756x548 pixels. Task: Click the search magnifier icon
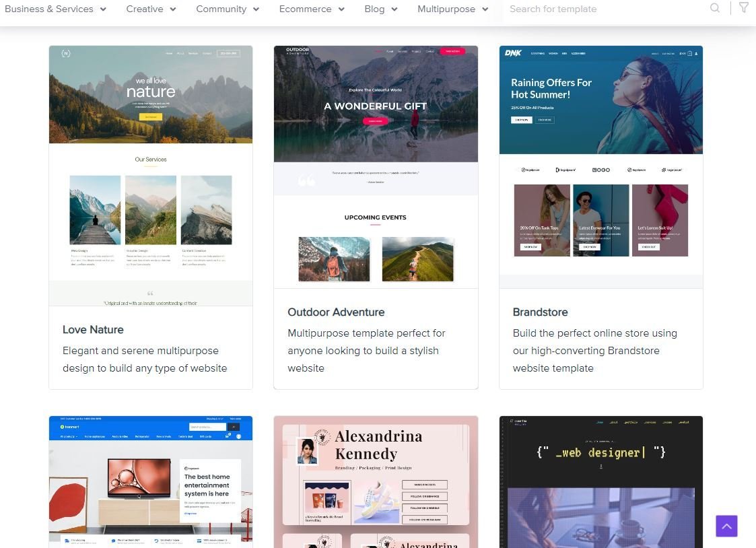(715, 8)
